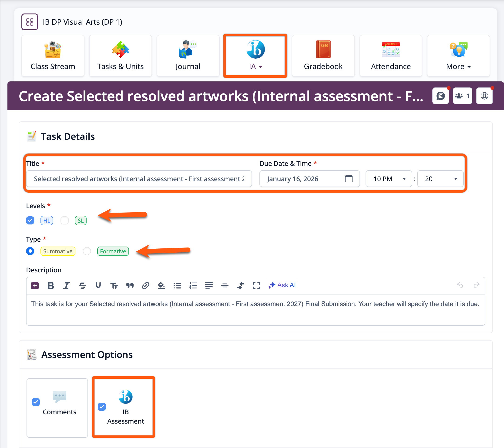Insert a link using the chain icon

(145, 285)
